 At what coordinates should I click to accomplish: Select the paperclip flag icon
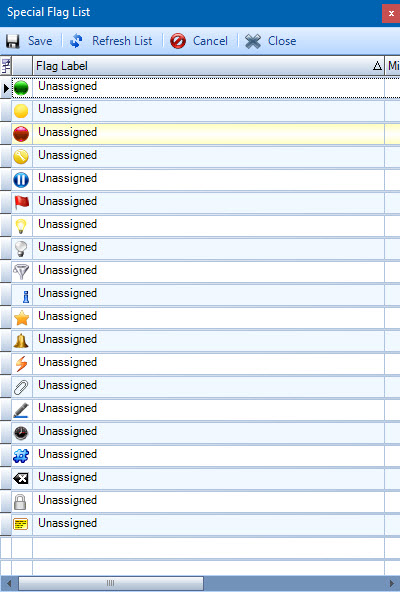click(21, 387)
